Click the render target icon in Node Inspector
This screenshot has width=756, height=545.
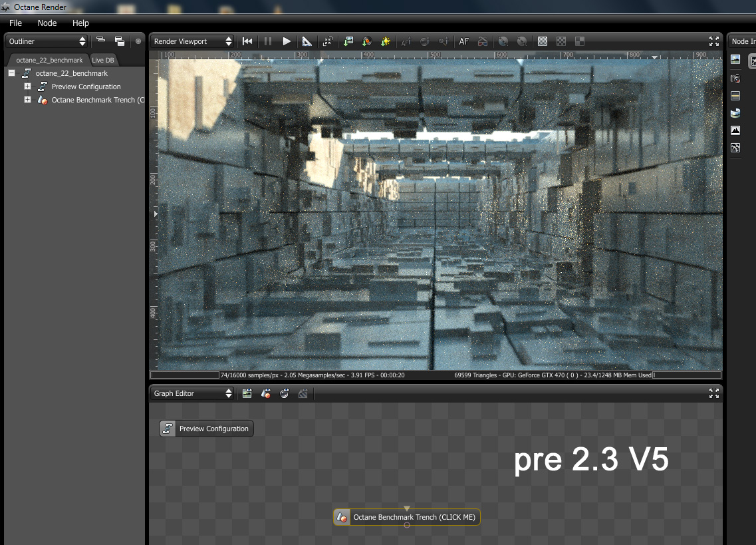(735, 148)
